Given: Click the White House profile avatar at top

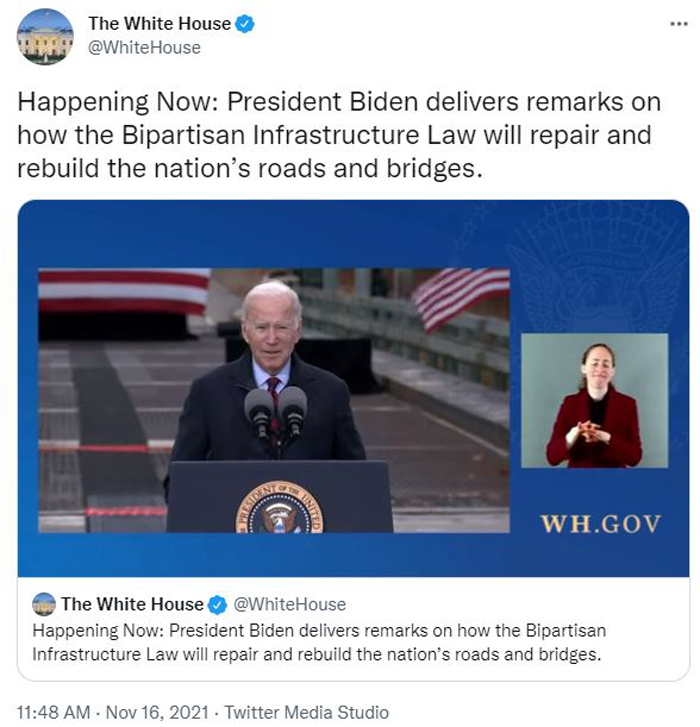Looking at the screenshot, I should 45,37.
